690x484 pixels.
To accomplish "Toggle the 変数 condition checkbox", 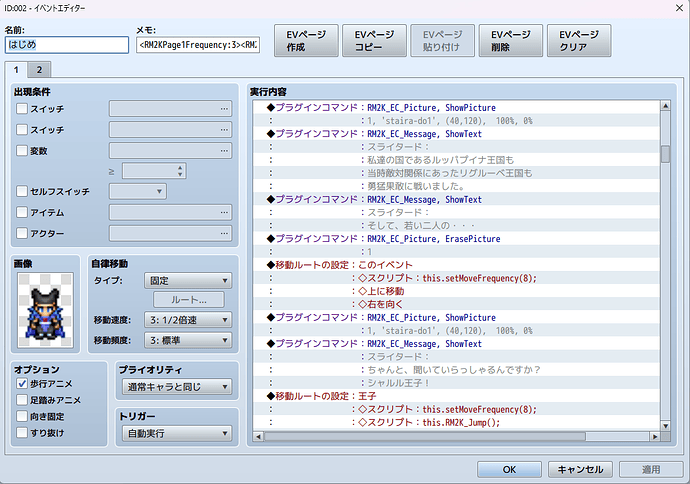I will (x=22, y=150).
